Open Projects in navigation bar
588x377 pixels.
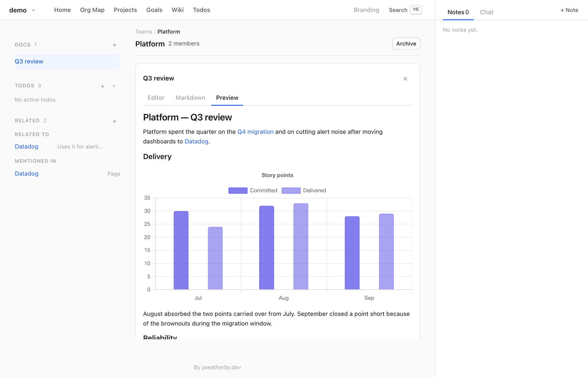(x=125, y=10)
